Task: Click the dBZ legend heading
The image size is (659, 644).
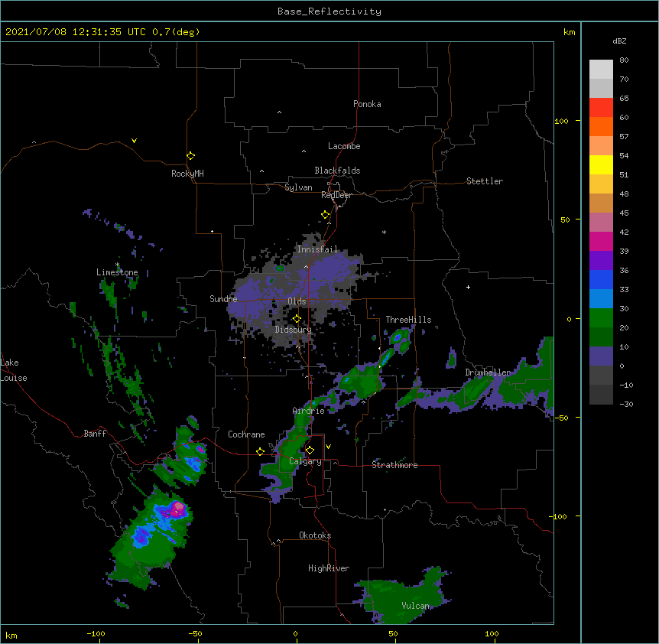Action: click(619, 41)
